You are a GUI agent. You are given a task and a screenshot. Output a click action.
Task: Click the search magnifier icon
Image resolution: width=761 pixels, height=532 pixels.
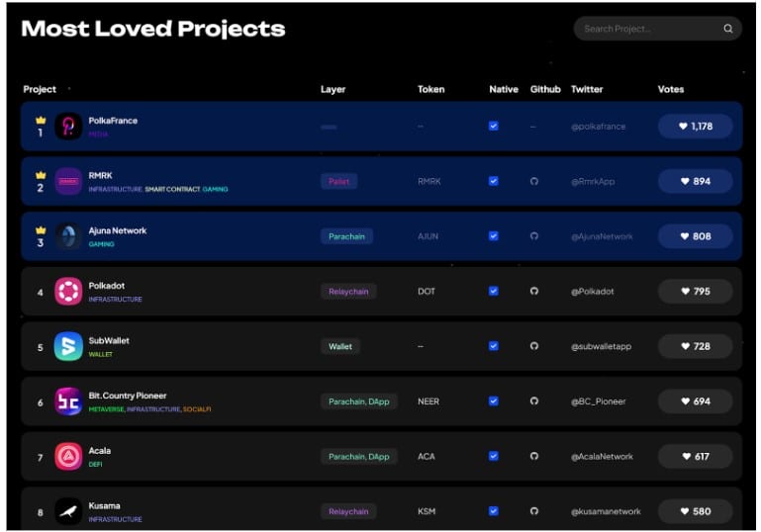coord(728,29)
